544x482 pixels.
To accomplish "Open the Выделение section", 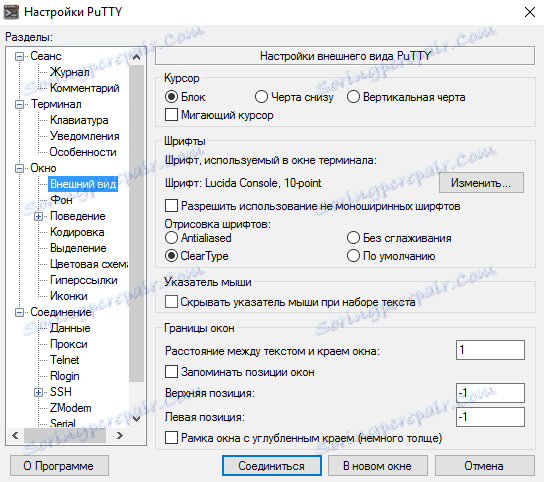I will pos(78,248).
